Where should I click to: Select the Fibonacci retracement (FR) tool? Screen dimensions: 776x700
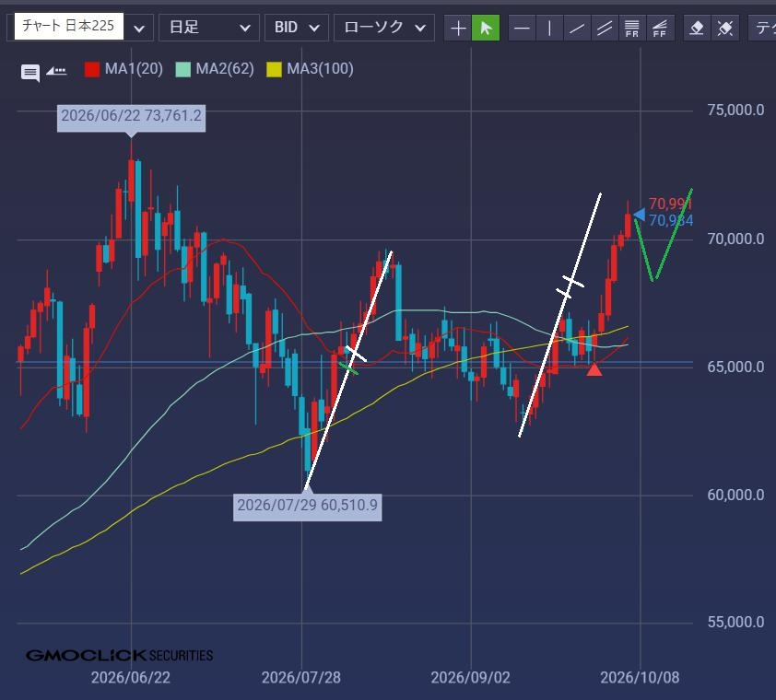tap(631, 28)
